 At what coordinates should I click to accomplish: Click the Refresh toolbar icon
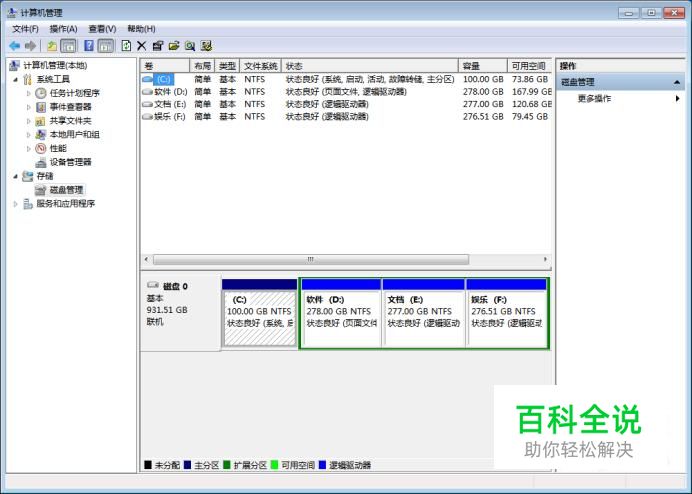126,46
